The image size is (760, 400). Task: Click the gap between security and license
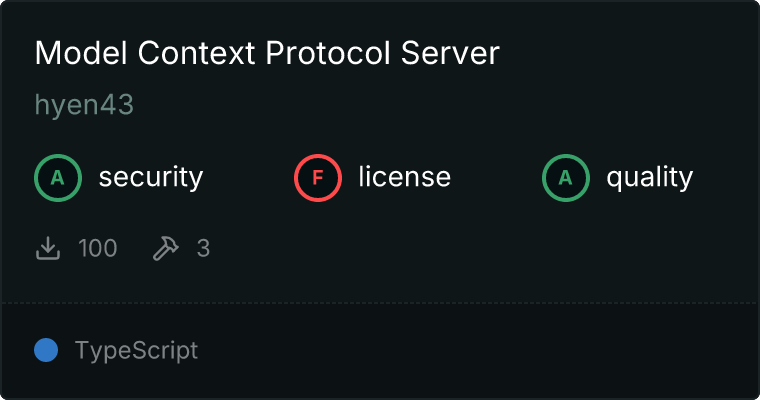pyautogui.click(x=250, y=178)
